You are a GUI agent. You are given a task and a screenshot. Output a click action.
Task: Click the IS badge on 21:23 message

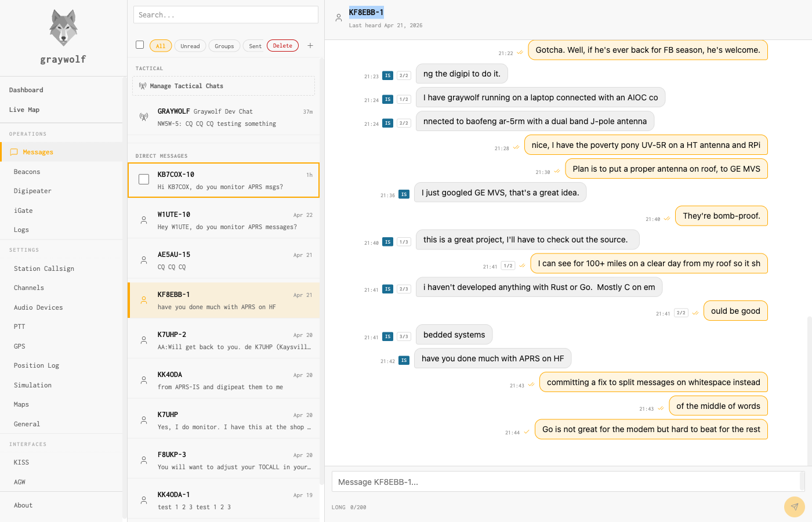[x=388, y=76]
